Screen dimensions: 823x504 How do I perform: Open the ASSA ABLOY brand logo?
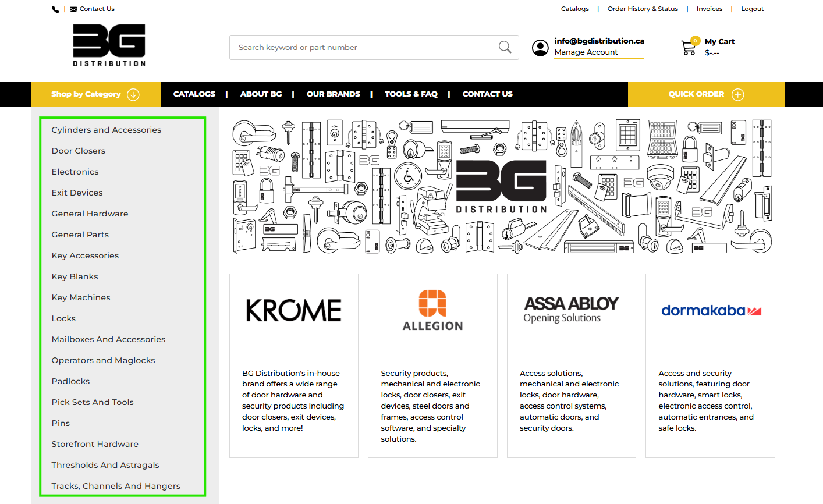click(x=571, y=310)
